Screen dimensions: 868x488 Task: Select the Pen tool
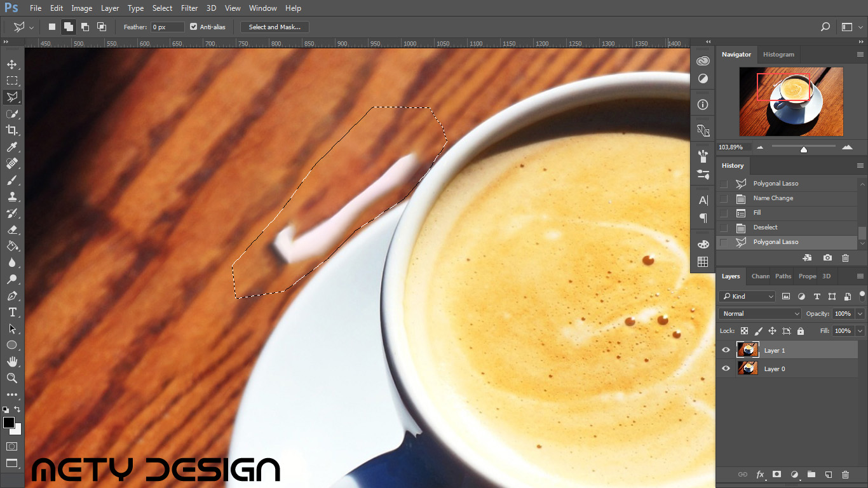(12, 295)
